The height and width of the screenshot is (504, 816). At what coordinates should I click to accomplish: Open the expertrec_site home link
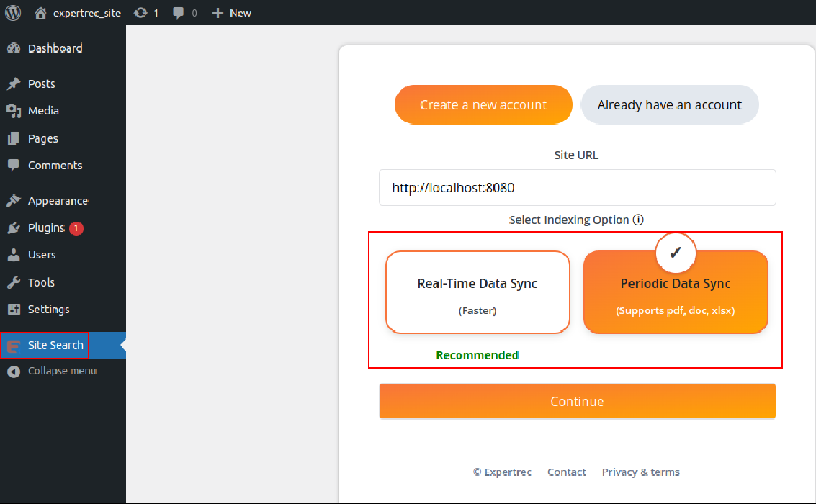[78, 13]
